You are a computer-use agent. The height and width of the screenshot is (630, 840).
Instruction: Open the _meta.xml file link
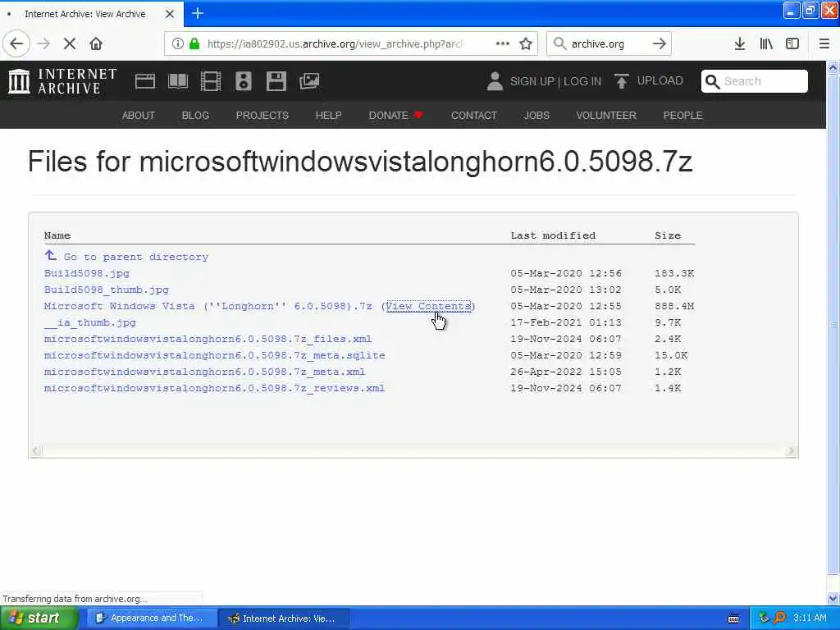204,372
